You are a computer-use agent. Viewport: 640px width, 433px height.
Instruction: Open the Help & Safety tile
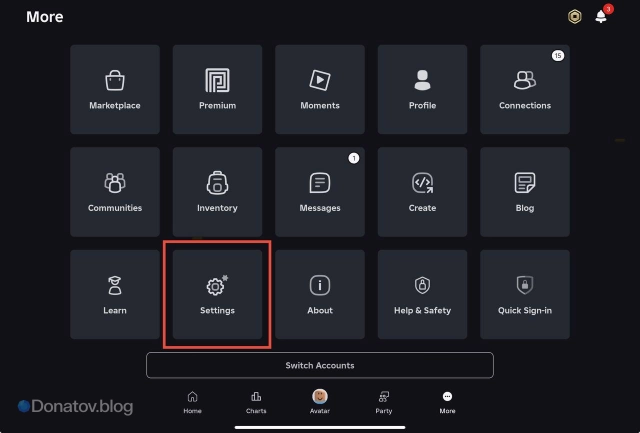[x=422, y=294]
